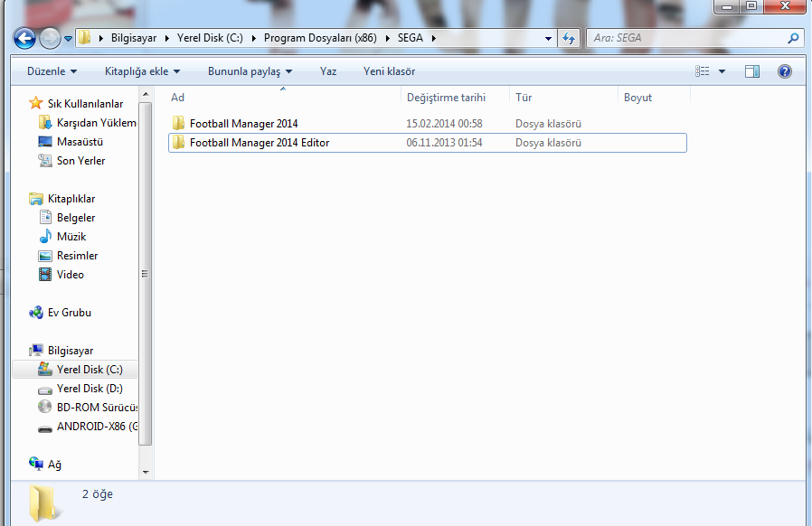Select Bilgisayar in the navigation tree
Image resolution: width=812 pixels, height=526 pixels.
(x=71, y=351)
